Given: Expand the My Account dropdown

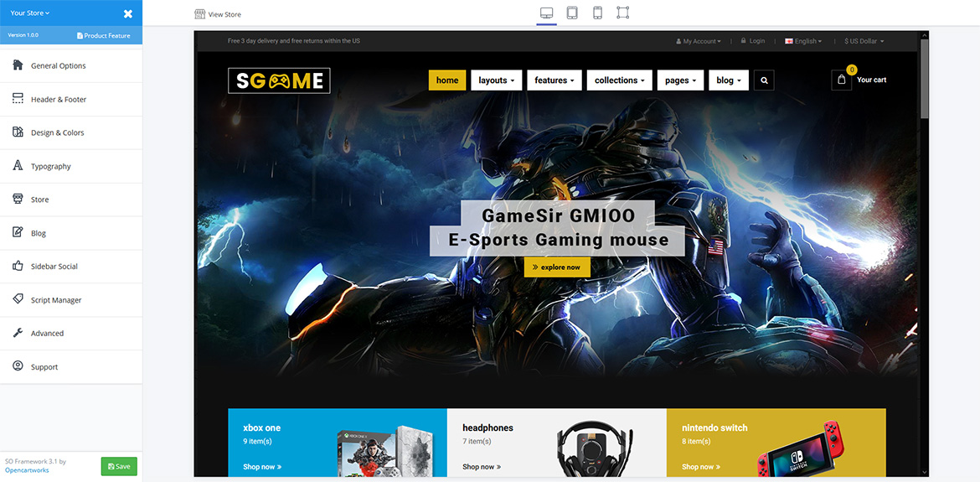Looking at the screenshot, I should pyautogui.click(x=698, y=41).
